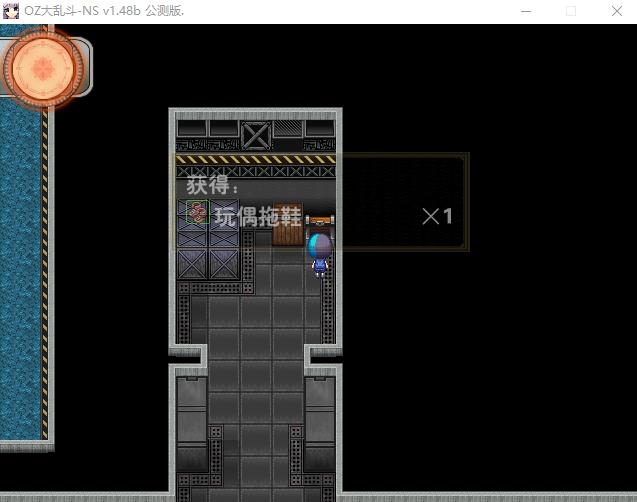The image size is (637, 502).
Task: Click the 获得: label in the popup
Action: click(x=213, y=185)
